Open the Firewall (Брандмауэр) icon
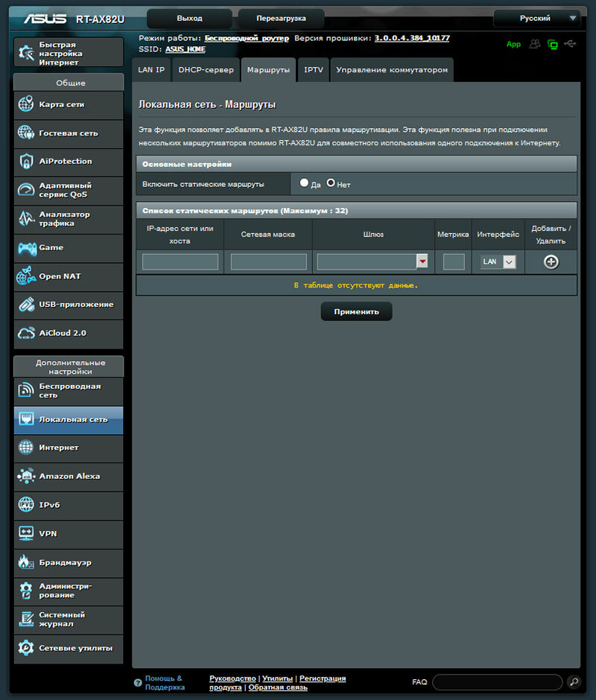The image size is (596, 700). pos(26,562)
